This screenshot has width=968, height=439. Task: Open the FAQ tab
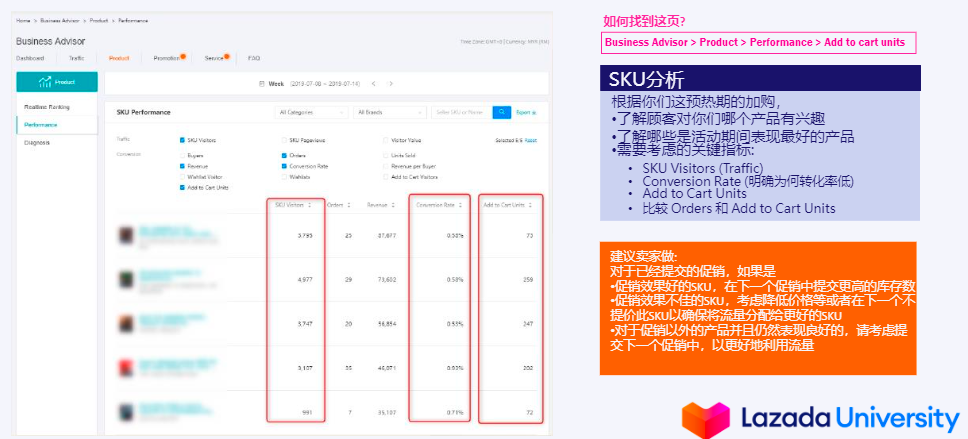(x=254, y=58)
